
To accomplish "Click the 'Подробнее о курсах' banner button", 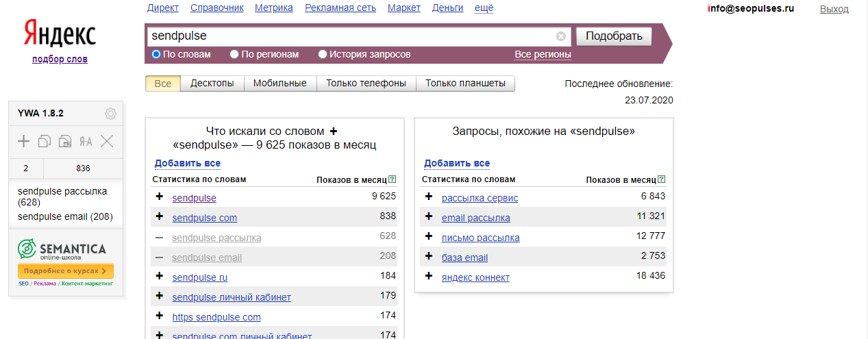I will tap(66, 271).
